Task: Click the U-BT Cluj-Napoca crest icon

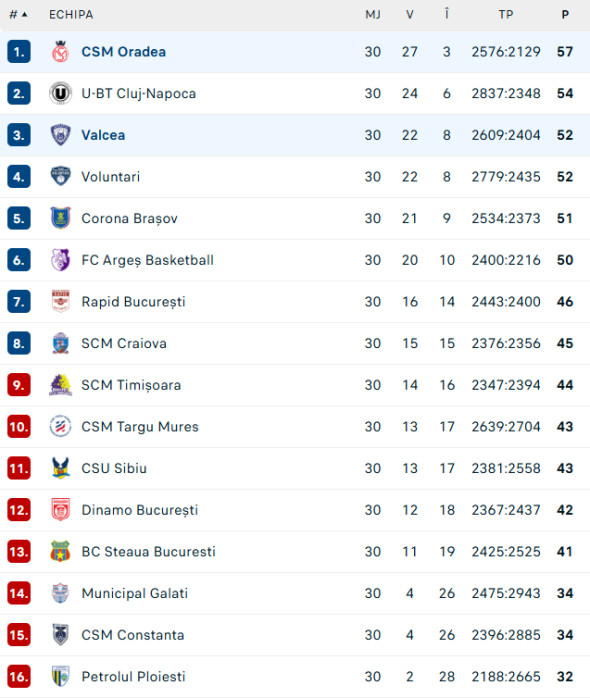Action: click(x=60, y=93)
